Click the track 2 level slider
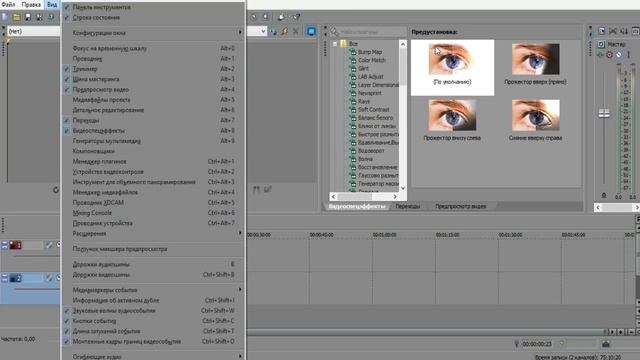Image resolution: width=640 pixels, height=360 pixels. 37,289
